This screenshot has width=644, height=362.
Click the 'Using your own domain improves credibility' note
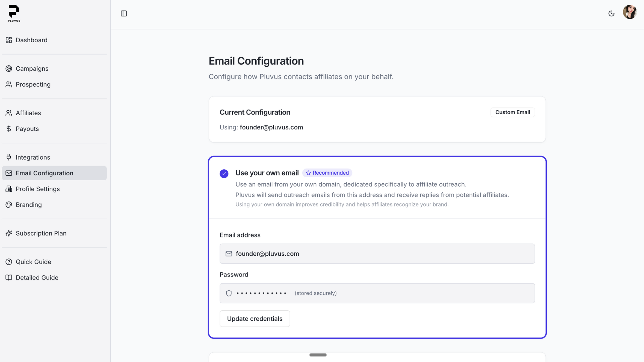pyautogui.click(x=342, y=204)
